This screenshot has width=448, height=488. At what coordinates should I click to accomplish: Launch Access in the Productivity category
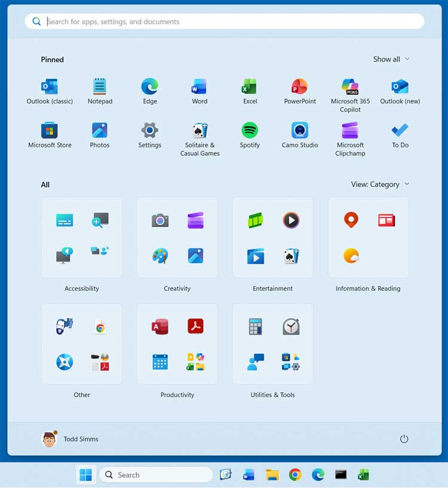coord(160,327)
